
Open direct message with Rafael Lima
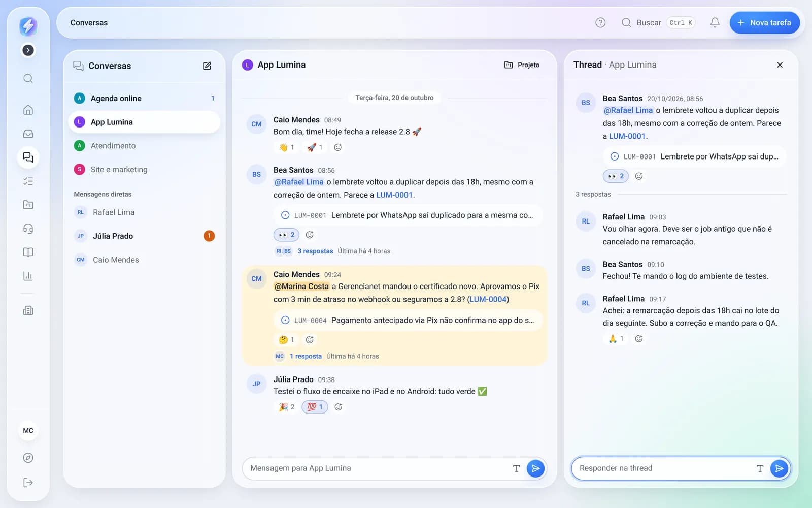point(144,212)
